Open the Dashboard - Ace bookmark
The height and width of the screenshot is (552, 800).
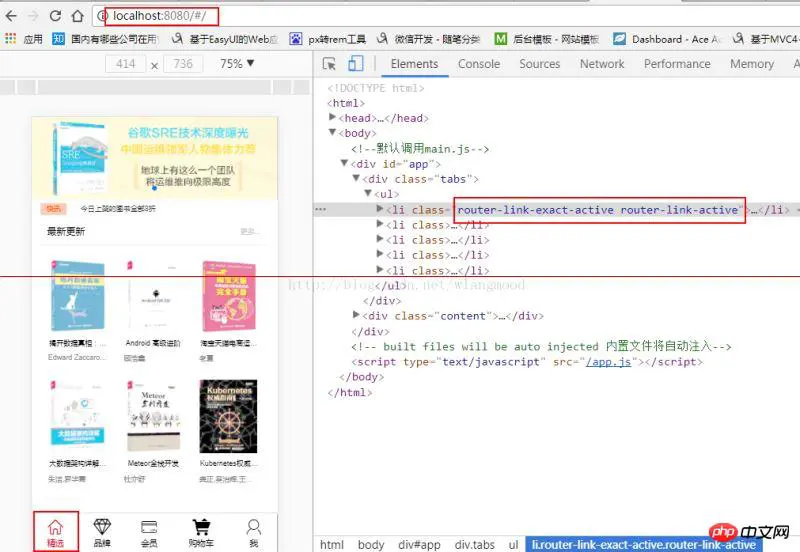point(667,39)
